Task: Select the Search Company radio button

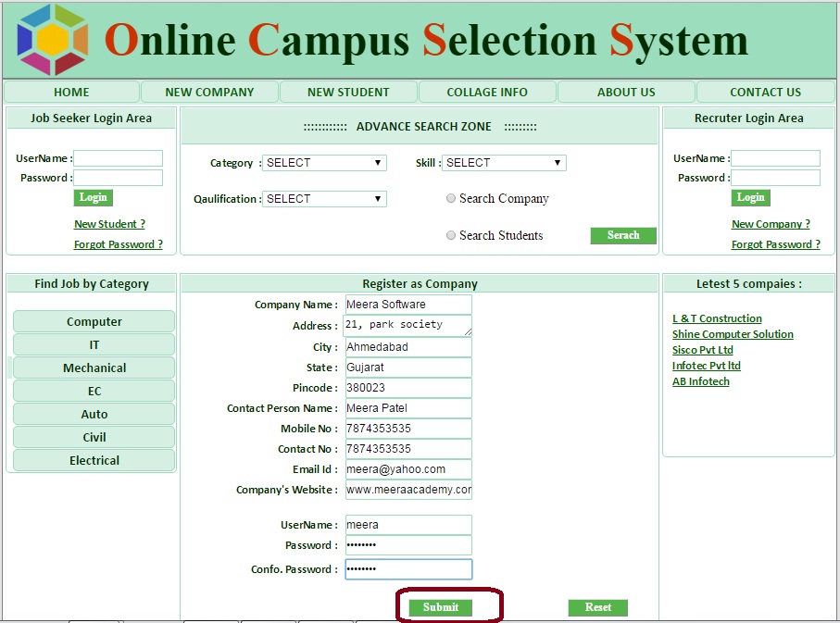Action: point(451,198)
